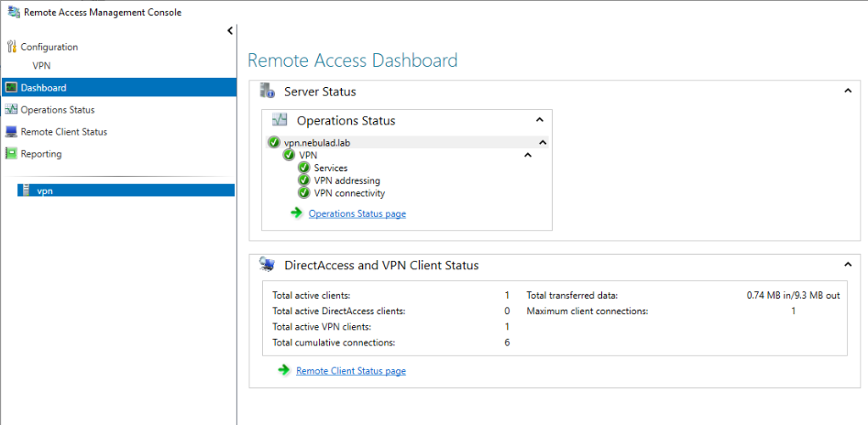
Task: Select the Services status row
Action: pyautogui.click(x=331, y=168)
